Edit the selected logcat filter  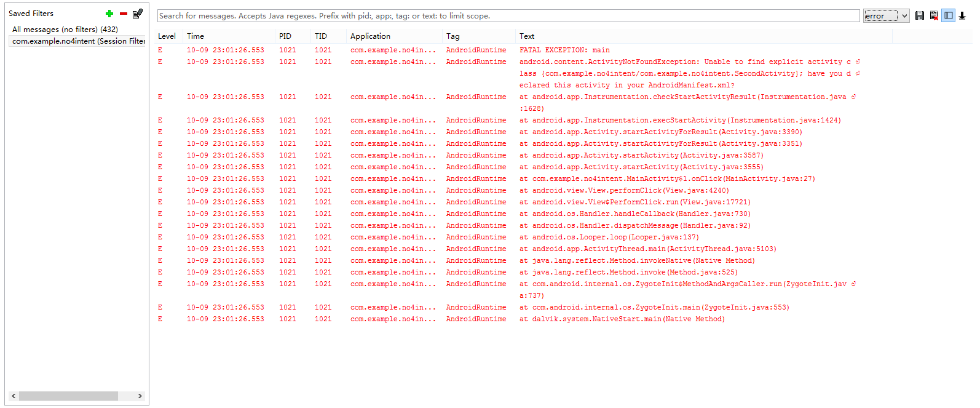click(x=138, y=14)
